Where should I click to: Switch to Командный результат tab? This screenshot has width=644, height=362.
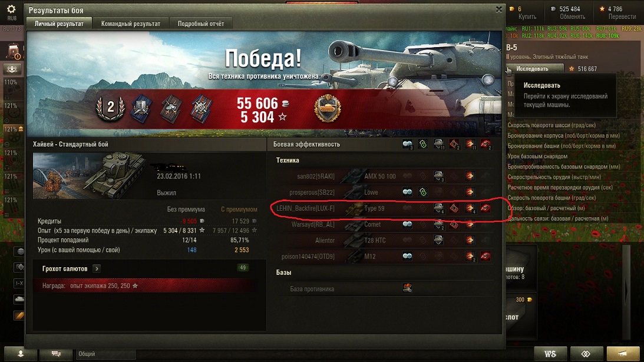(131, 24)
